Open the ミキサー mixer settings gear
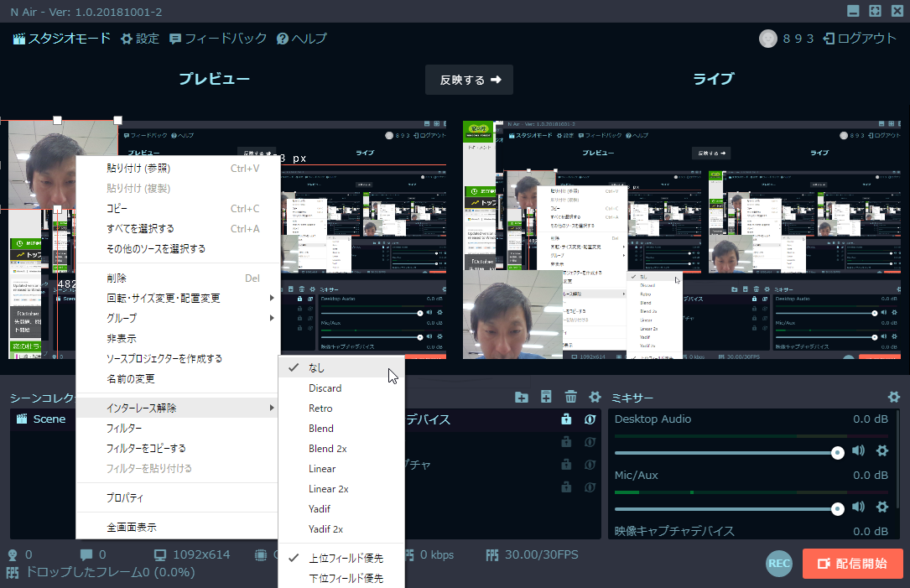 coord(894,397)
